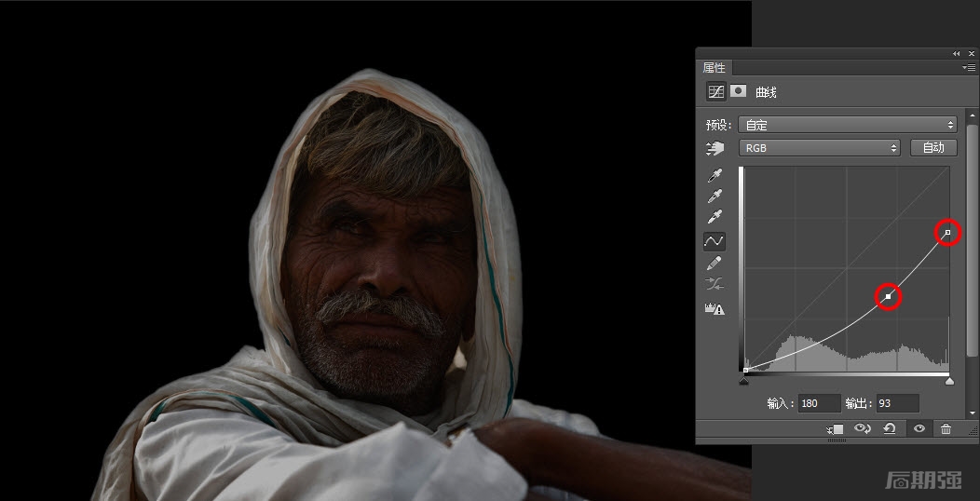The height and width of the screenshot is (501, 980).
Task: Open the 预设 preset dropdown
Action: [848, 125]
